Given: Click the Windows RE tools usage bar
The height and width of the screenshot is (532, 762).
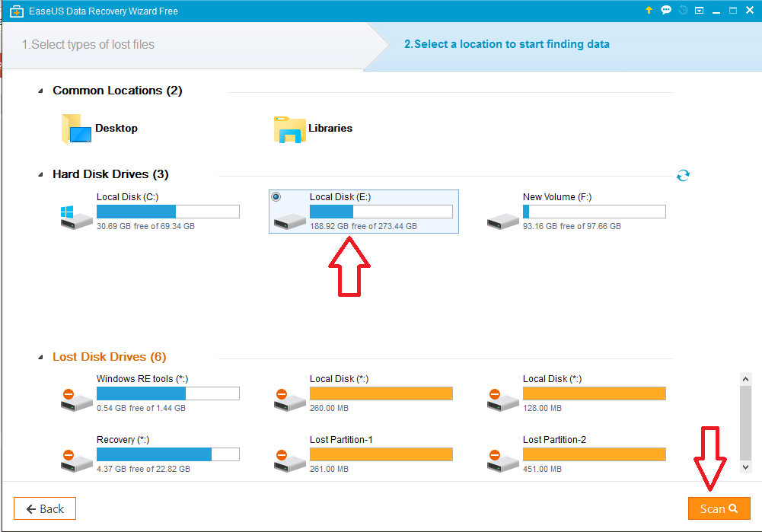Looking at the screenshot, I should click(168, 393).
